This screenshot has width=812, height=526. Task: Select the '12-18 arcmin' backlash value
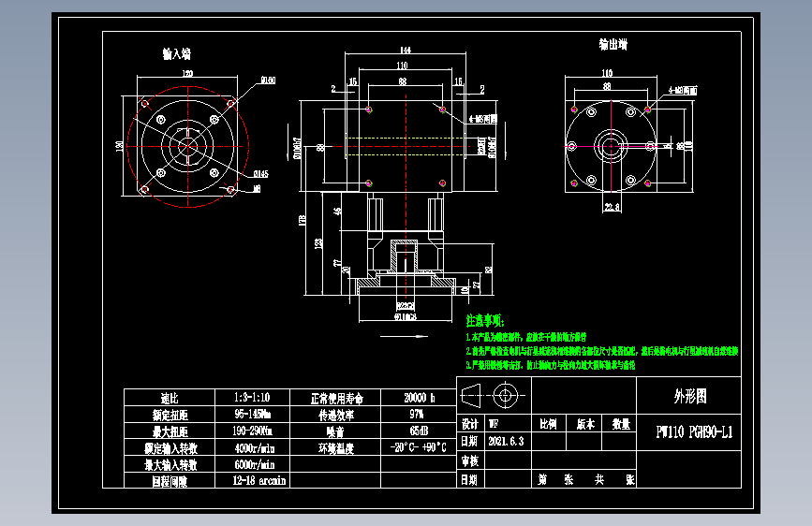[258, 480]
